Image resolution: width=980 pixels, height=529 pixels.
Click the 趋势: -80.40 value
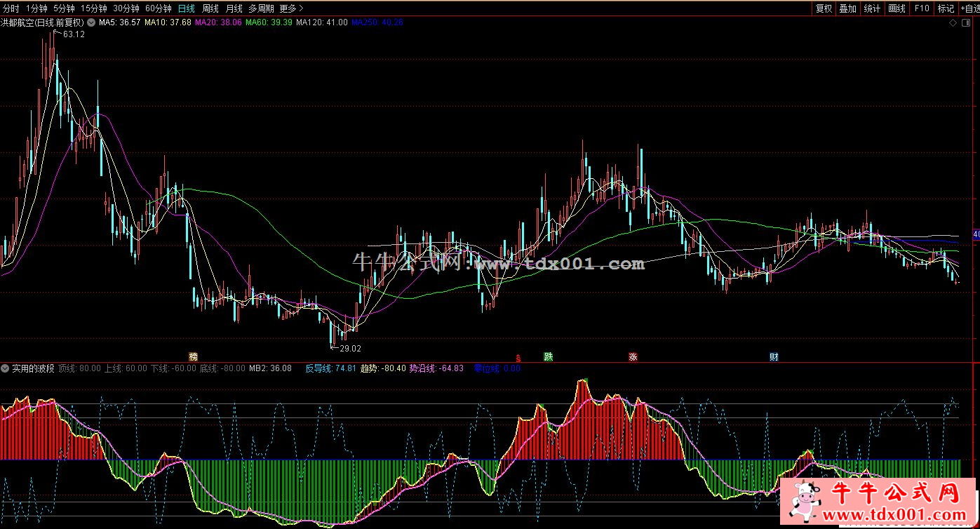tap(383, 368)
